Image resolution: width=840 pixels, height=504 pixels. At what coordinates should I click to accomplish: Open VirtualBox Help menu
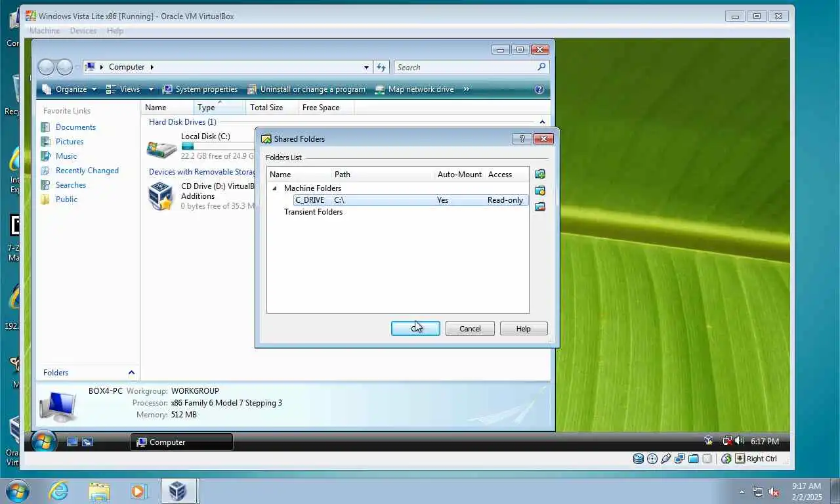[115, 31]
